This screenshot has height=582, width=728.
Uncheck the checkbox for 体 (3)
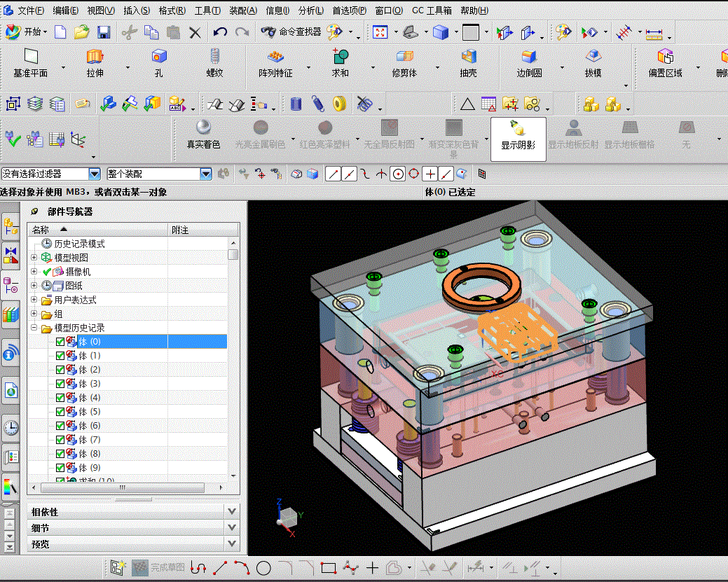point(60,384)
